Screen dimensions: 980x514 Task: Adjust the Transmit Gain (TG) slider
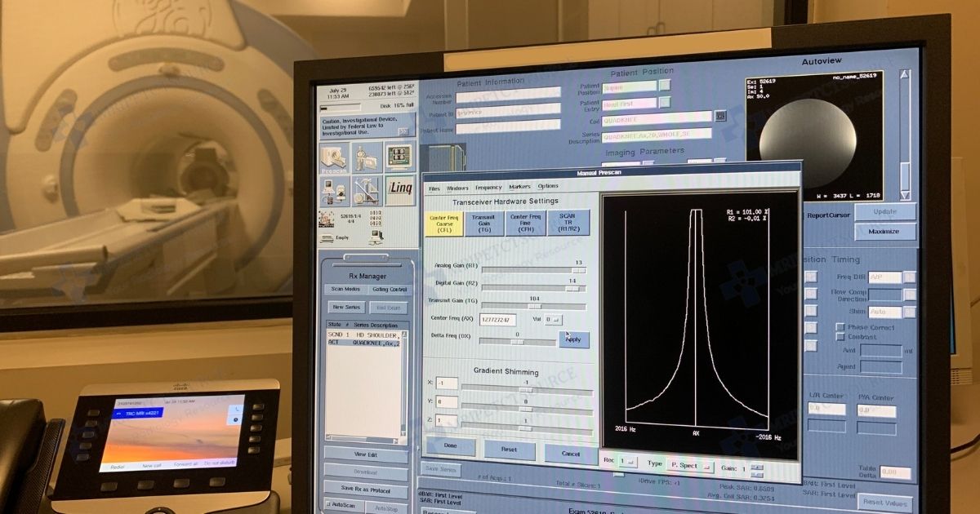coord(534,307)
